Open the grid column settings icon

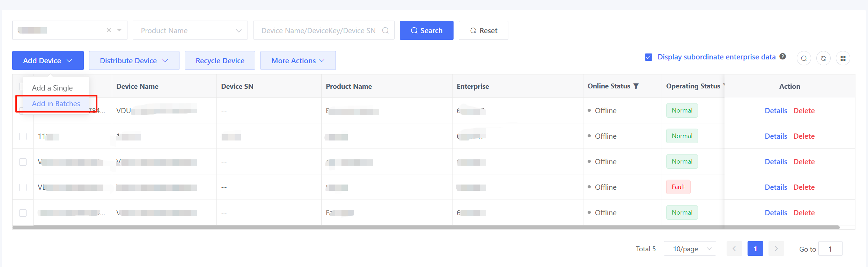843,58
